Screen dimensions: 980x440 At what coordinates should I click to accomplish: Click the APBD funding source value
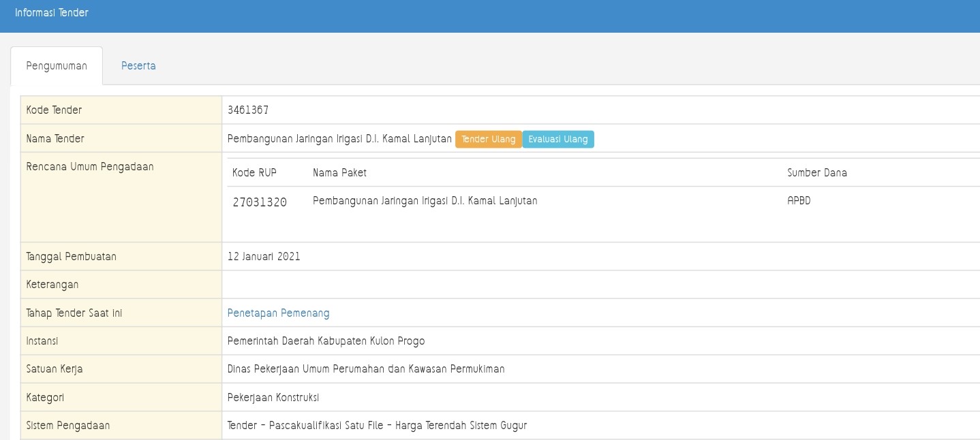[x=799, y=201]
